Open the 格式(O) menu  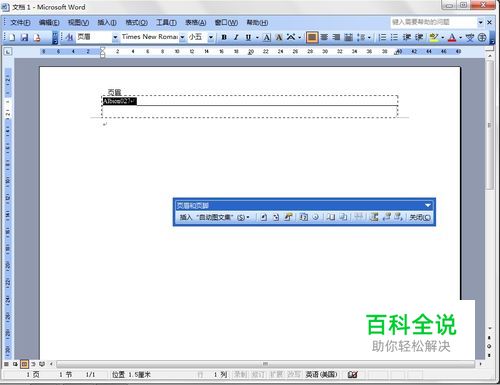(x=137, y=23)
